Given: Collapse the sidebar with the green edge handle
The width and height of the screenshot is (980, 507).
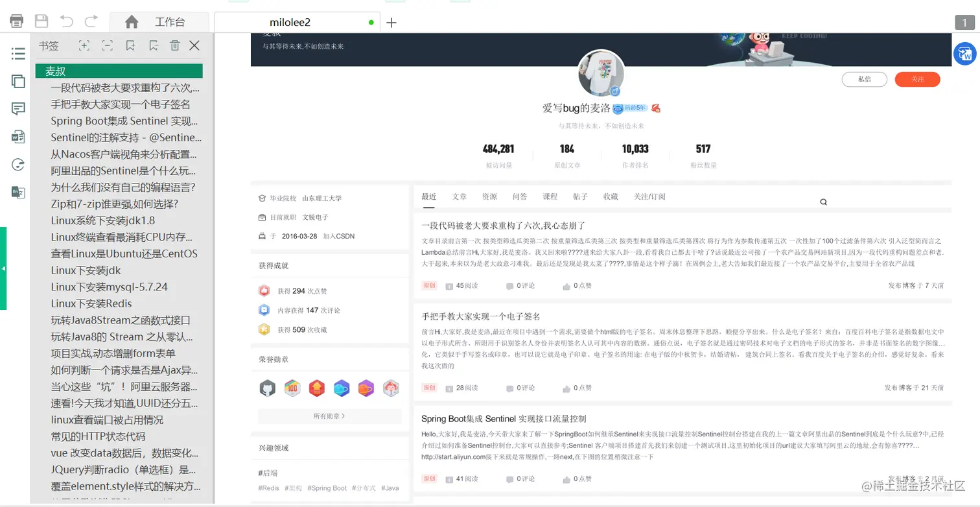Looking at the screenshot, I should (x=3, y=268).
